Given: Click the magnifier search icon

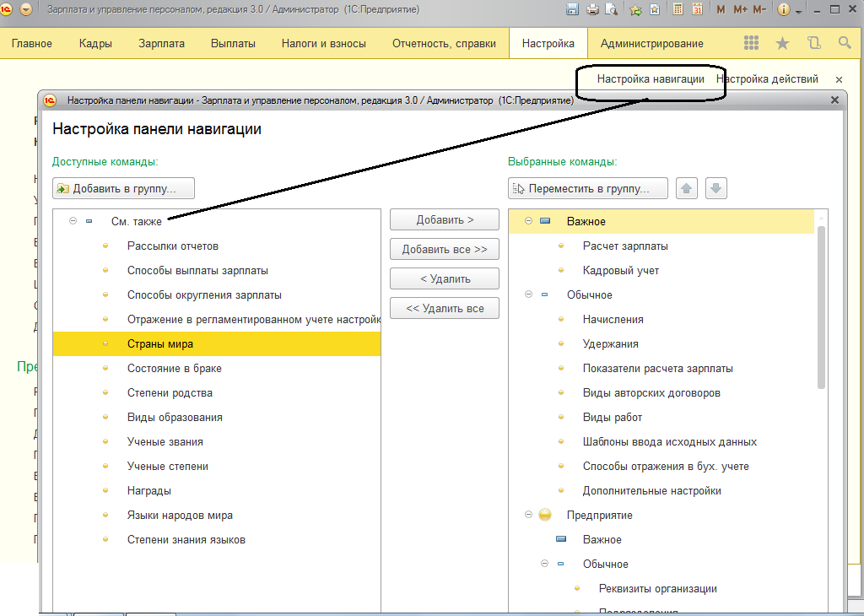Looking at the screenshot, I should [x=844, y=43].
